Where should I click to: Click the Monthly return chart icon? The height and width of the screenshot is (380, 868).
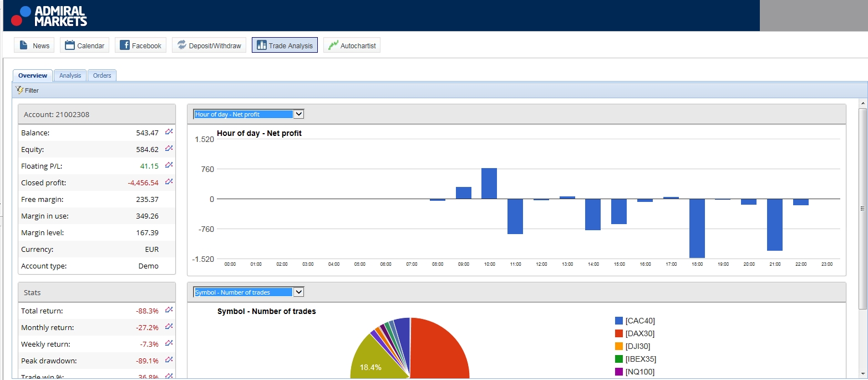169,327
